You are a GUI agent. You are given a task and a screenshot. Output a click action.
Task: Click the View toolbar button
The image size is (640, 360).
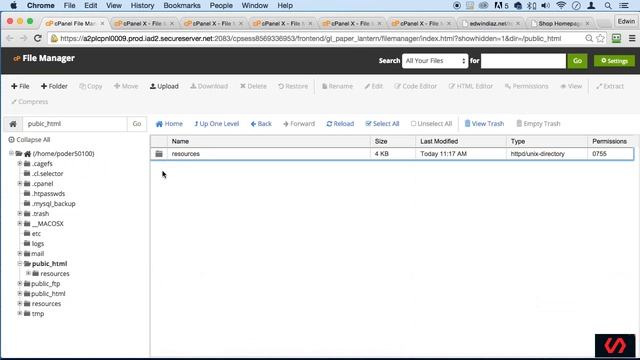click(571, 86)
